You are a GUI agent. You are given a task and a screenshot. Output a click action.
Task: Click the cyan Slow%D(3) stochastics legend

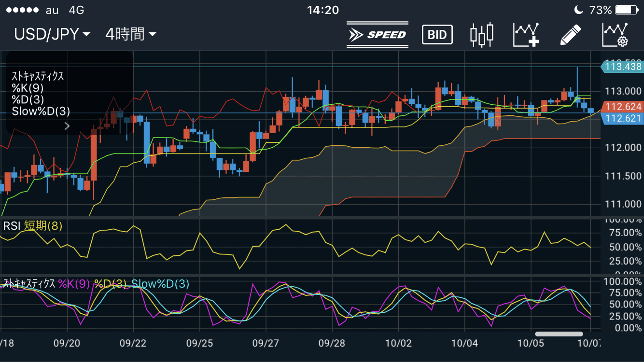pos(160,284)
